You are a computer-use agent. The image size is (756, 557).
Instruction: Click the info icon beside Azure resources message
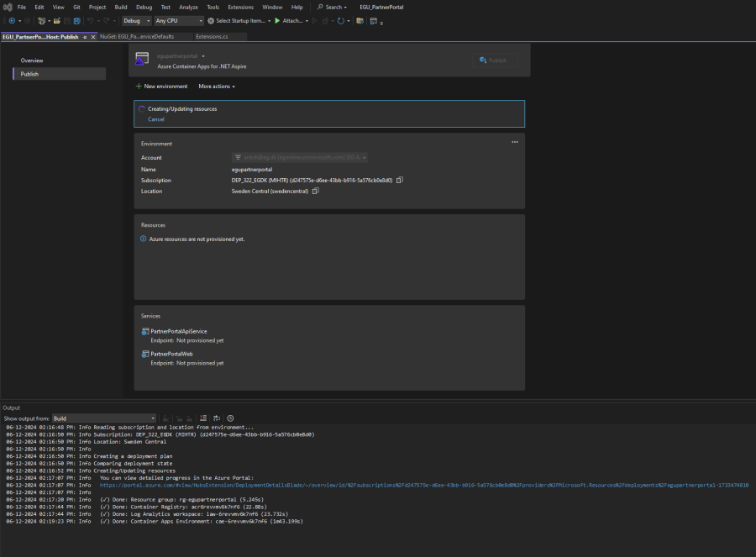coord(143,239)
